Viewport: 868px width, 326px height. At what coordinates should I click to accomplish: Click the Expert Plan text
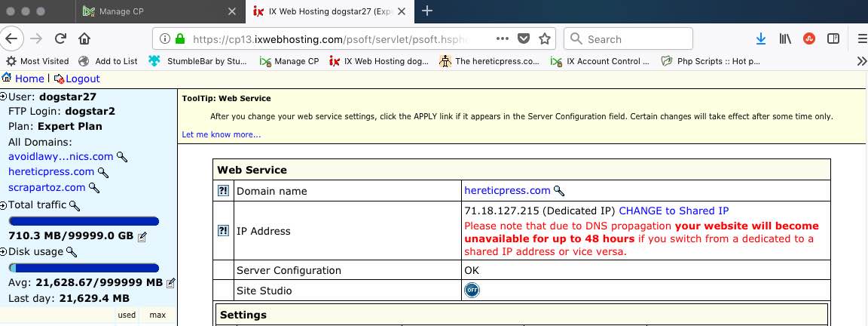(70, 127)
